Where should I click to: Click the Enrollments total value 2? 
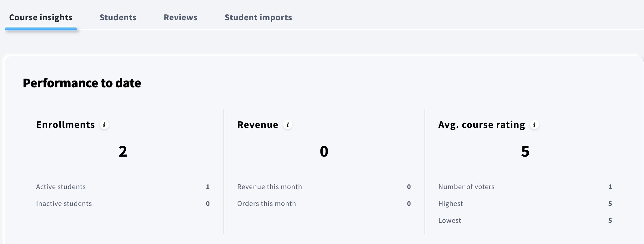123,151
